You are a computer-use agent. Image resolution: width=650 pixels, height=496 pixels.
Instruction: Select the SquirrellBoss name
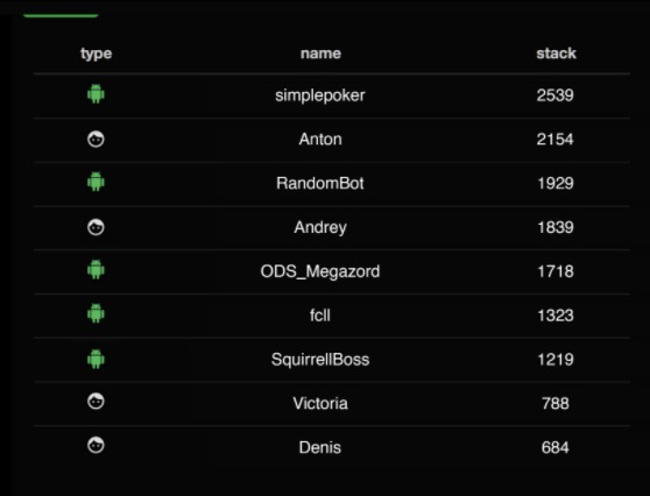(x=320, y=359)
